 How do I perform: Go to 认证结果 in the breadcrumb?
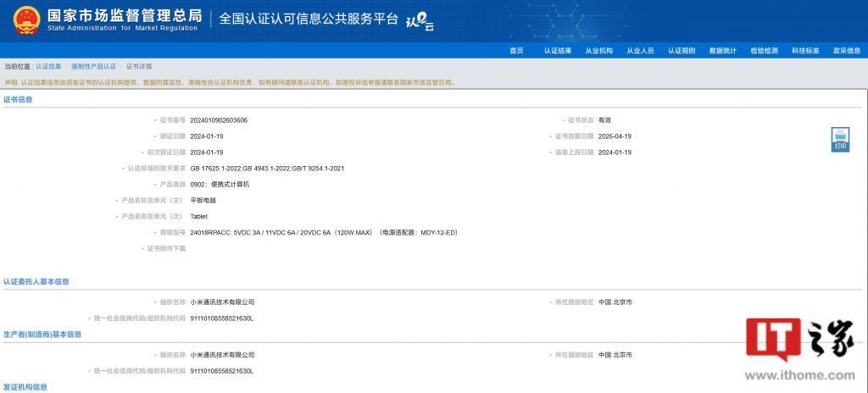pyautogui.click(x=48, y=66)
